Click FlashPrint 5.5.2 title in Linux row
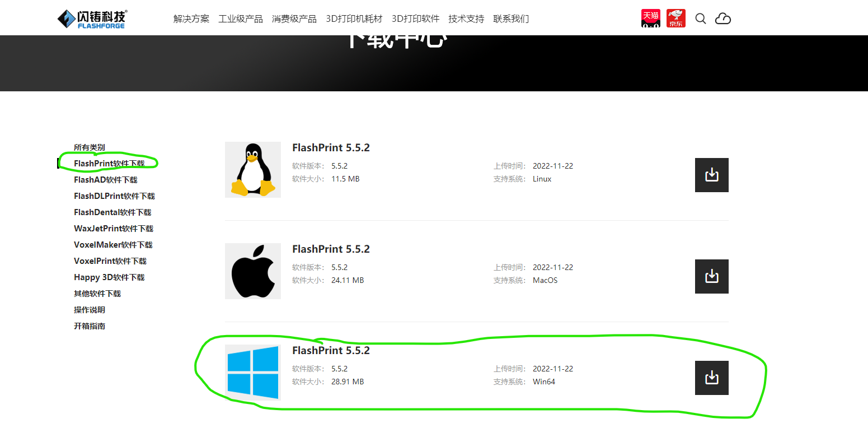Image resolution: width=868 pixels, height=423 pixels. click(x=331, y=148)
